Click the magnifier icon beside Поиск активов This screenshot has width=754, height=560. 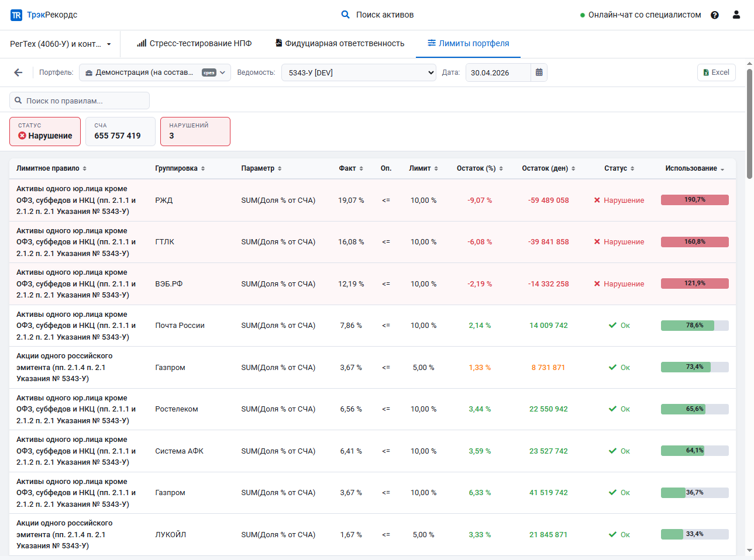pos(346,15)
